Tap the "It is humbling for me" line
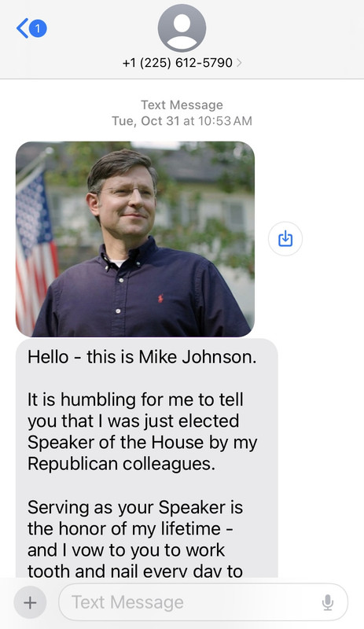 (x=136, y=399)
